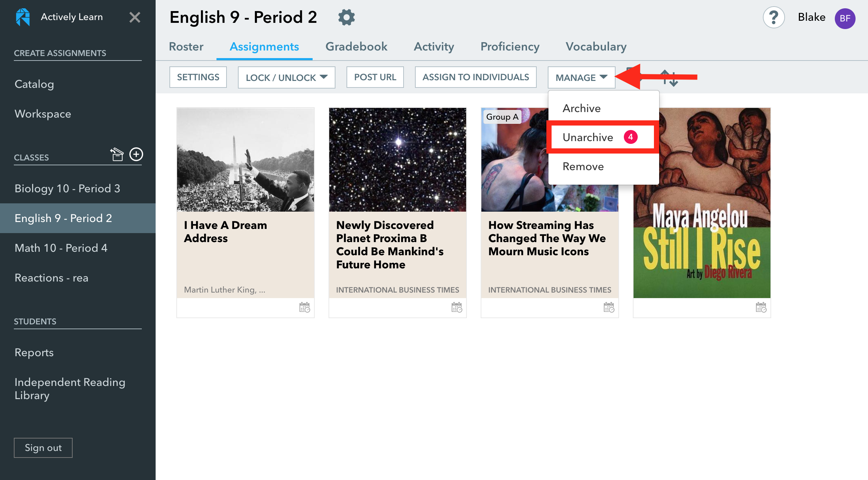
Task: Select English 9 - Period 2 class
Action: [x=78, y=218]
